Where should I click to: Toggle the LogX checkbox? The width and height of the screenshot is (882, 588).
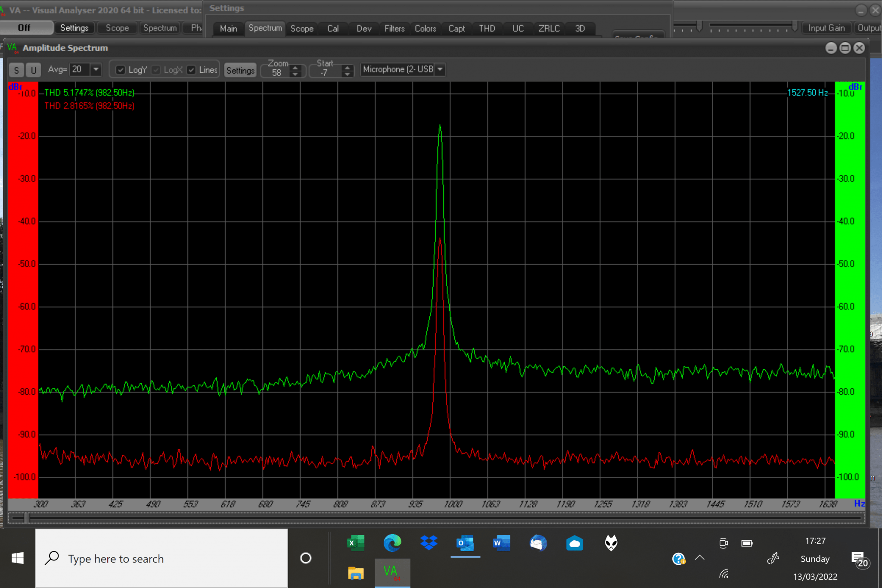coord(156,70)
